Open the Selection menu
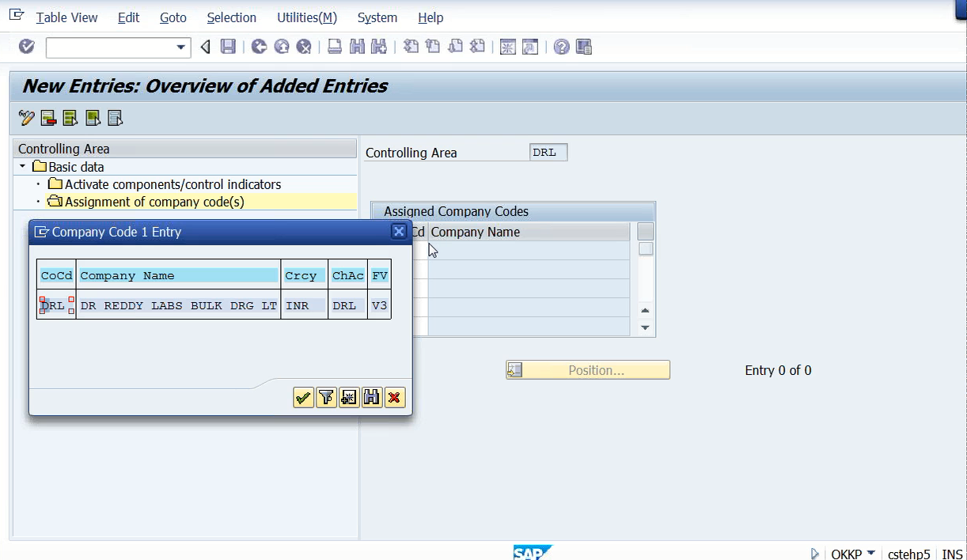This screenshot has width=967, height=560. point(232,17)
